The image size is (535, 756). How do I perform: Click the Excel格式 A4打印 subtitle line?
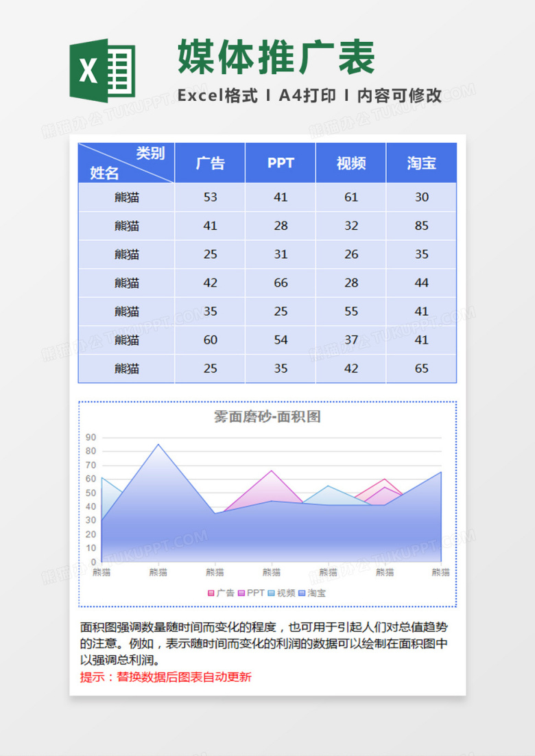click(x=309, y=95)
